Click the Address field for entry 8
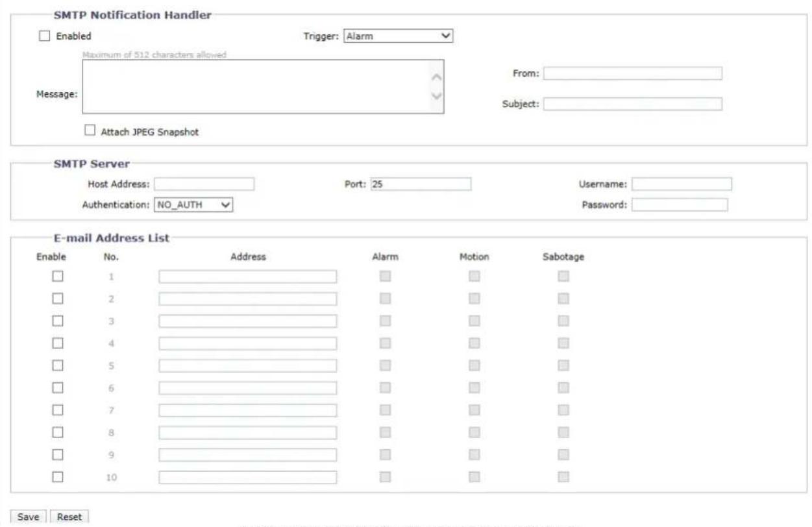Viewport: 812px width, 527px height. 248,432
